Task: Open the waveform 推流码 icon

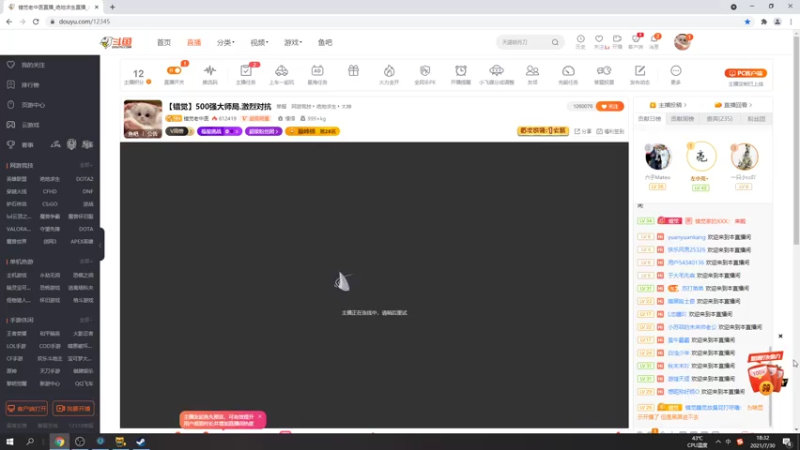Action: click(210, 71)
